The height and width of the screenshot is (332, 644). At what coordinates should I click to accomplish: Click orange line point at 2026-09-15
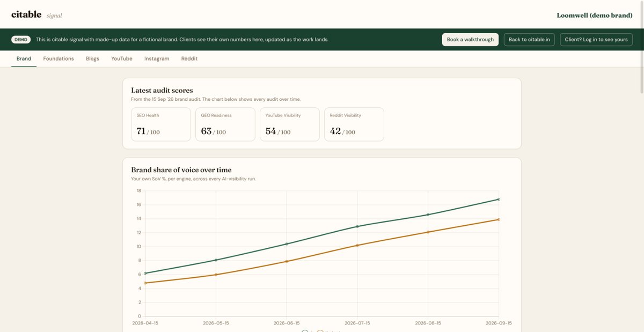(499, 219)
